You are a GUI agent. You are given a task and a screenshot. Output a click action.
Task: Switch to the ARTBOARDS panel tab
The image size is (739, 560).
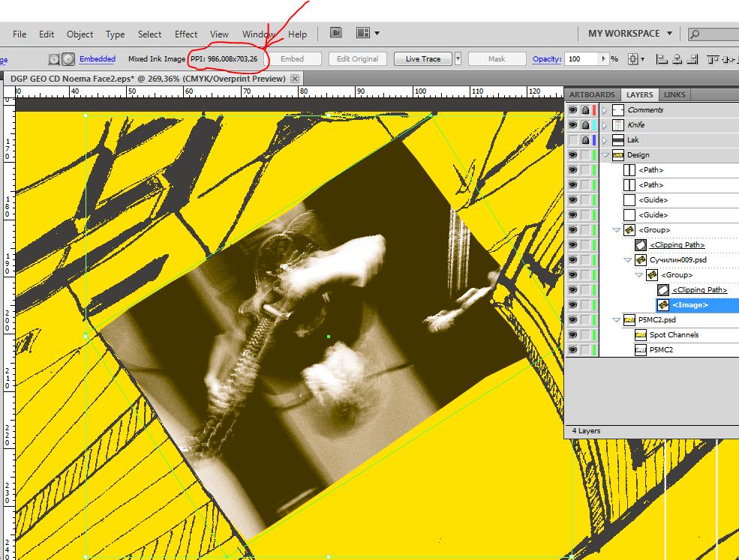592,94
